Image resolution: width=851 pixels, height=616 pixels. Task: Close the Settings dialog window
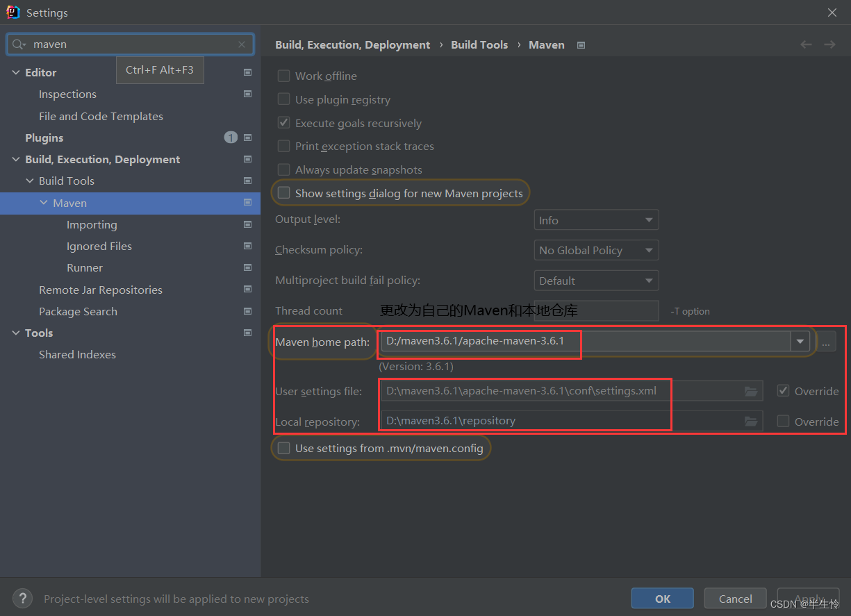click(x=832, y=13)
